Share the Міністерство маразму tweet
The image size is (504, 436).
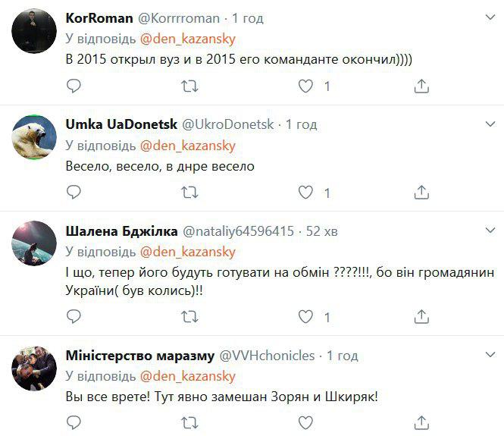[x=422, y=422]
